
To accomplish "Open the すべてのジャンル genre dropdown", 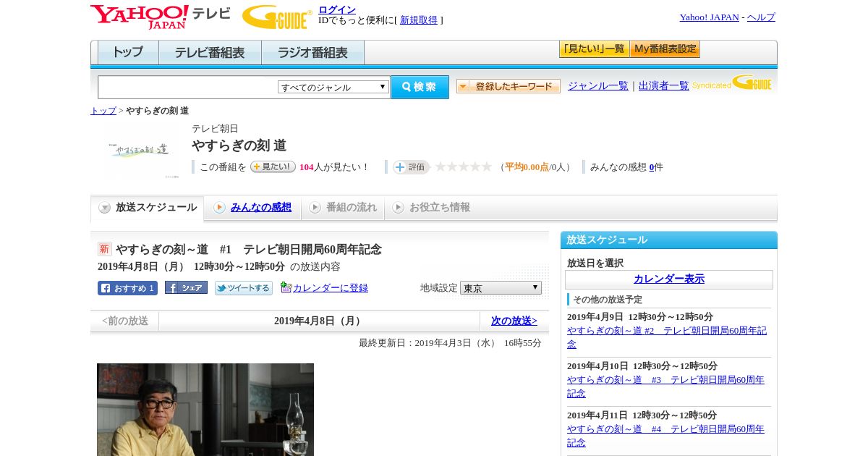I will [333, 87].
